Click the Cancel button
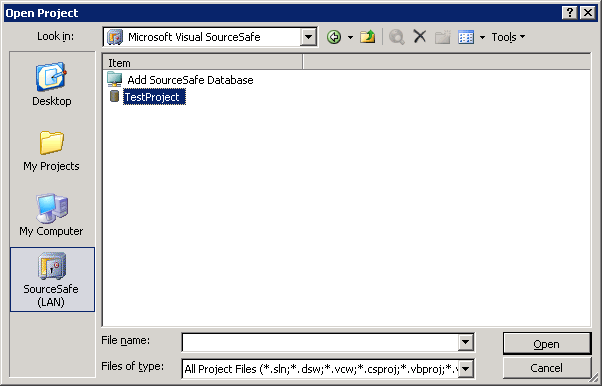This screenshot has width=602, height=386. click(547, 368)
